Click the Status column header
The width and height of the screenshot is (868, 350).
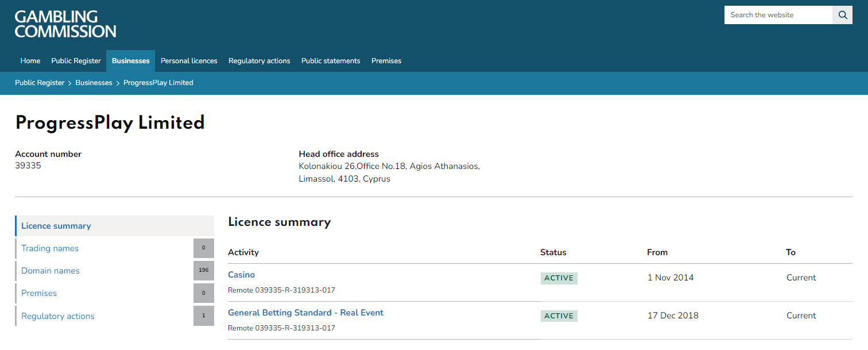tap(553, 252)
